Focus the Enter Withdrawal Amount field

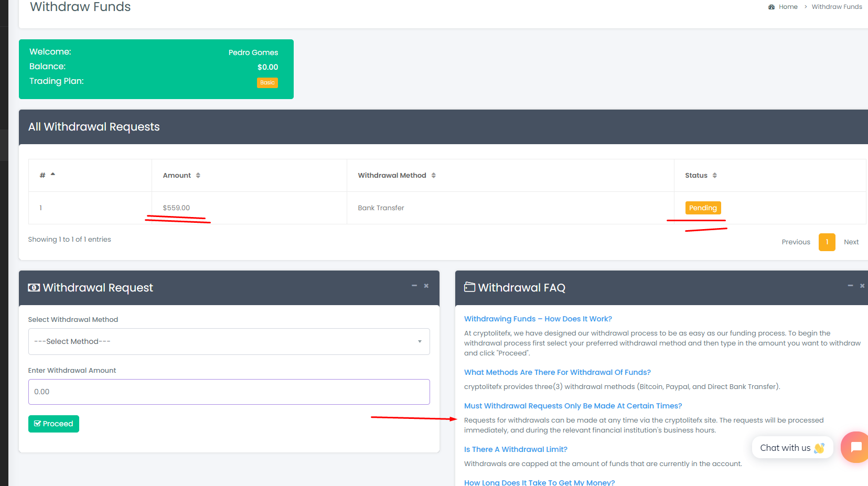tap(229, 392)
